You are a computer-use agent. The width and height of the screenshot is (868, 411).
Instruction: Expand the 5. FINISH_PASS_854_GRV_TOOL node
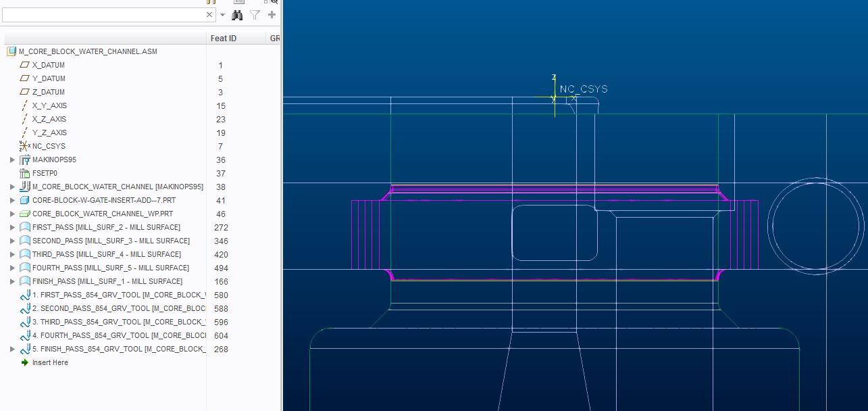12,349
